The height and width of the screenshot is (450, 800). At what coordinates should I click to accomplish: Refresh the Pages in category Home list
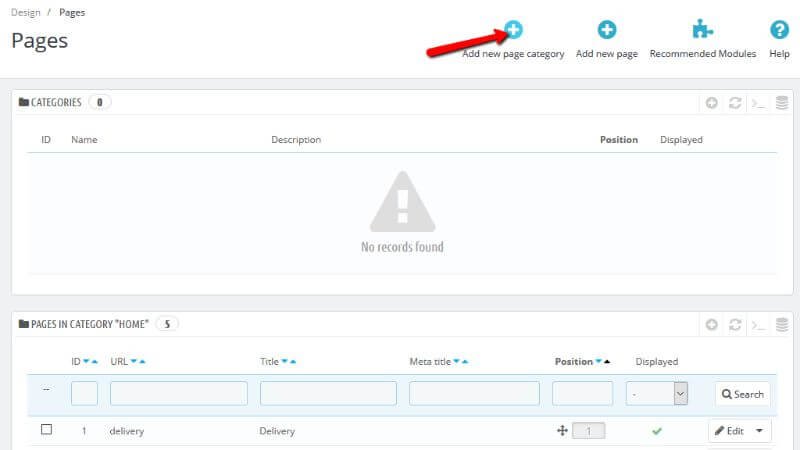coord(735,324)
